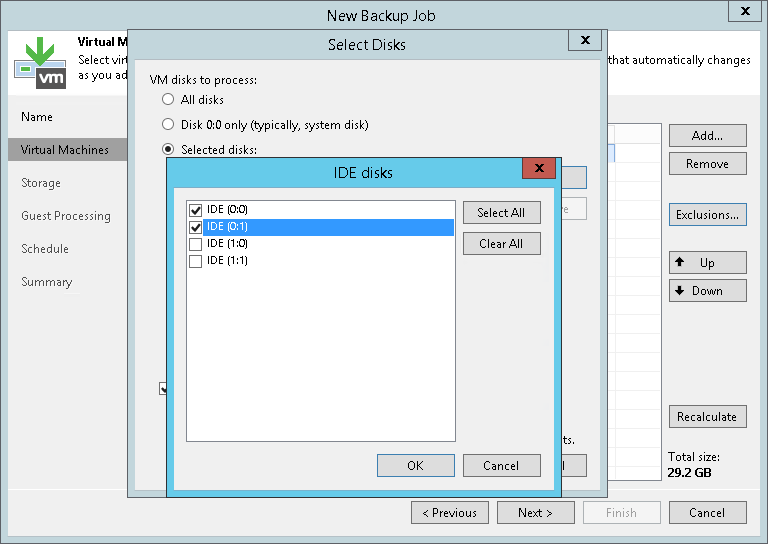Select the IDE (0:1) list row text
768x544 pixels.
click(227, 226)
